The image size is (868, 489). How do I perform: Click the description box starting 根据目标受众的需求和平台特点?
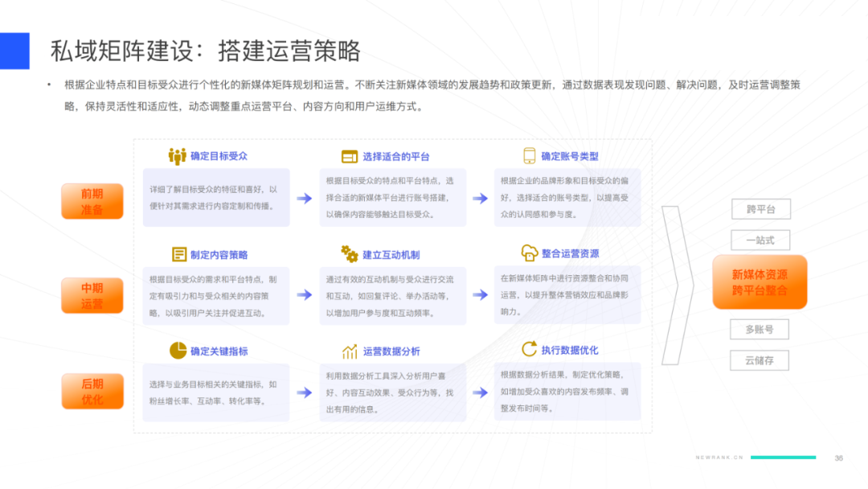(x=216, y=296)
